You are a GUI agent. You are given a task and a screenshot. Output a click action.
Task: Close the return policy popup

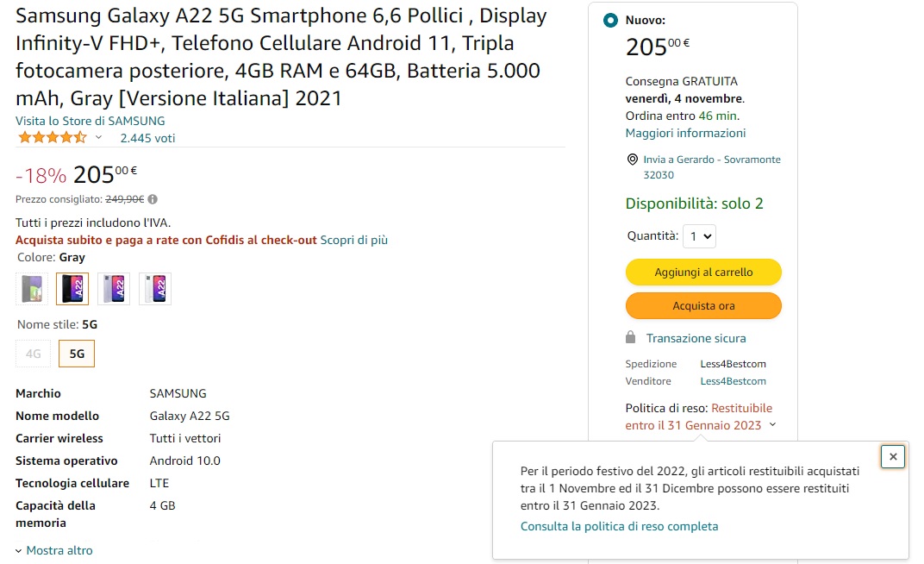tap(893, 457)
